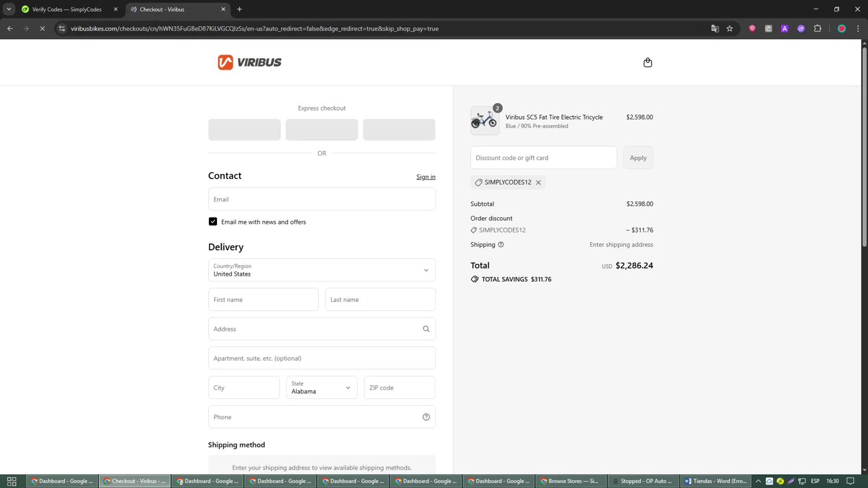Click the first express checkout button

pos(244,130)
